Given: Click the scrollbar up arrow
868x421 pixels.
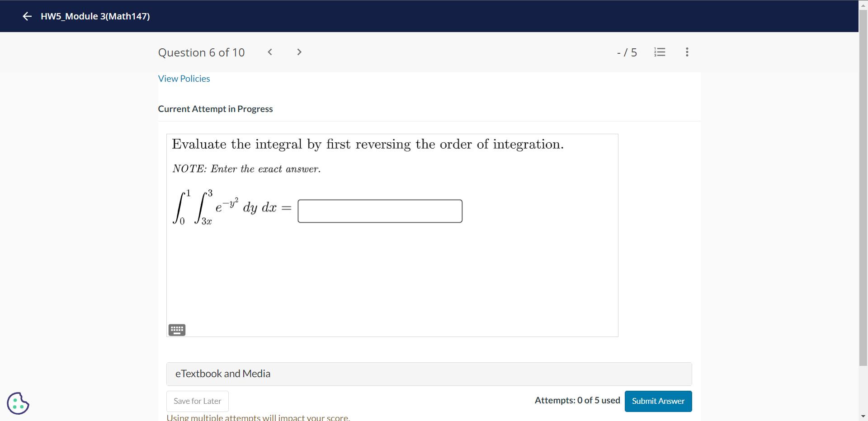Looking at the screenshot, I should point(863,5).
